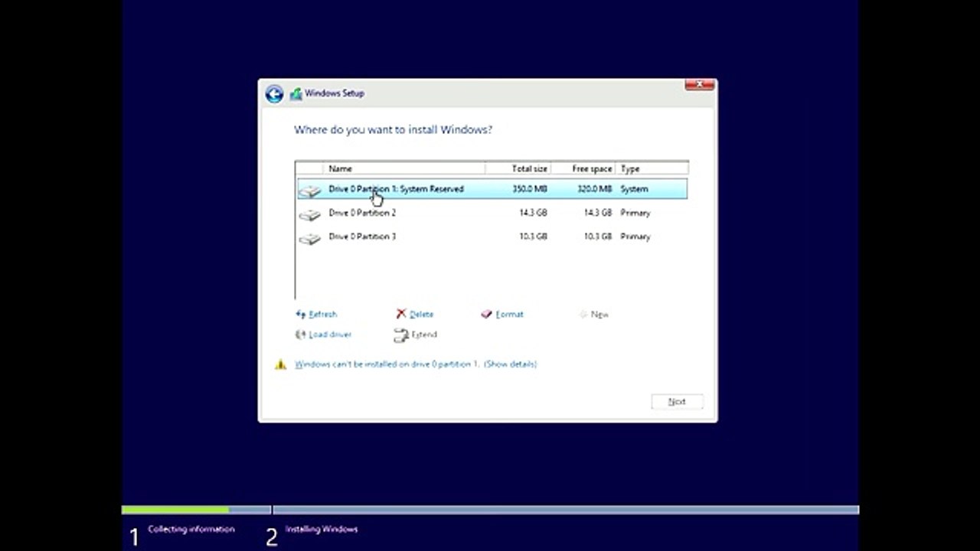Select the Drive 0 Partition 2 row
The height and width of the screenshot is (551, 980).
492,213
